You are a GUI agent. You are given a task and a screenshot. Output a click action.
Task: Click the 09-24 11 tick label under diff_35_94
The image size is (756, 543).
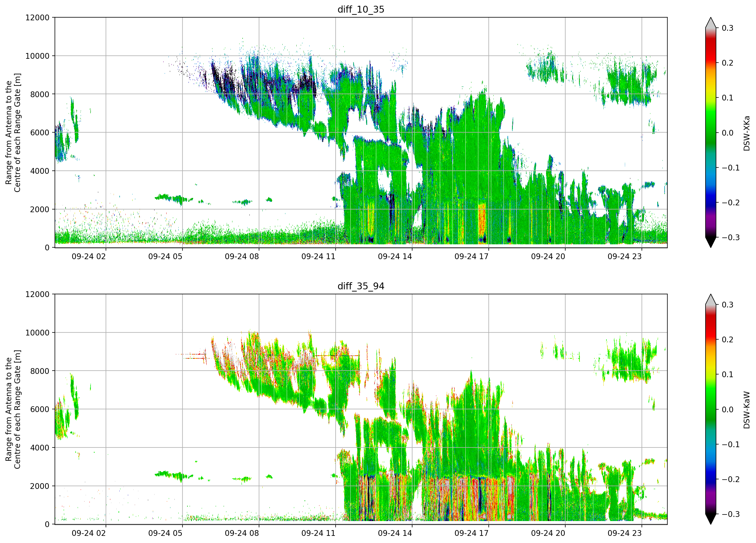[x=318, y=533]
